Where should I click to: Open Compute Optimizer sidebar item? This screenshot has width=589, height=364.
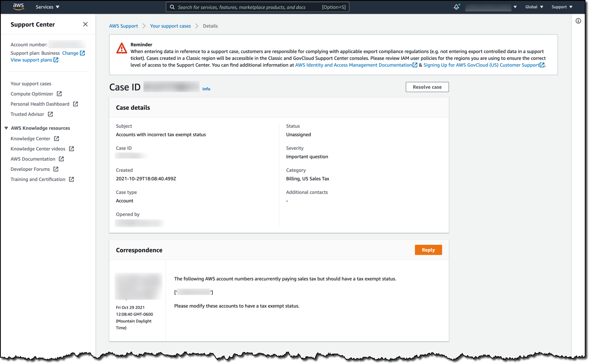(x=32, y=94)
